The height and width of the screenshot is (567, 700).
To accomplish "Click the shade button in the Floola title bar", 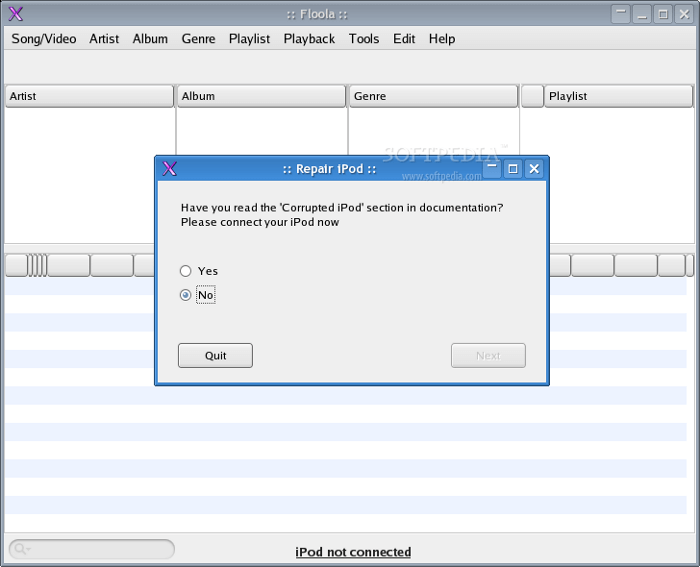I will click(x=621, y=14).
